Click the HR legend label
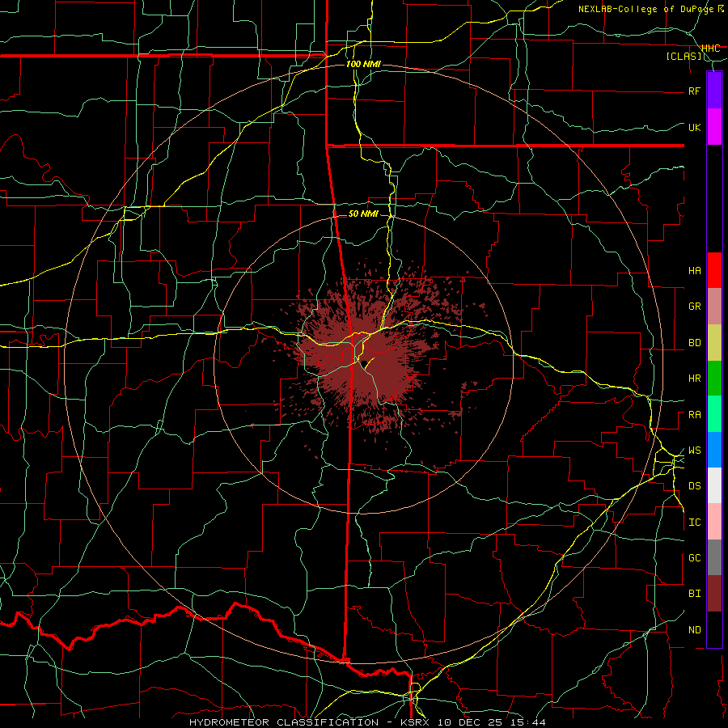 tap(694, 379)
